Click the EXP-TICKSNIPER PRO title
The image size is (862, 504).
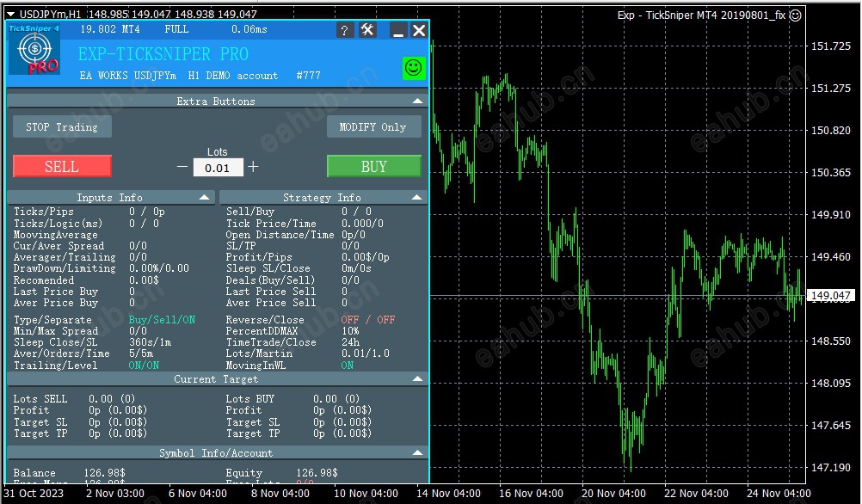[x=163, y=54]
